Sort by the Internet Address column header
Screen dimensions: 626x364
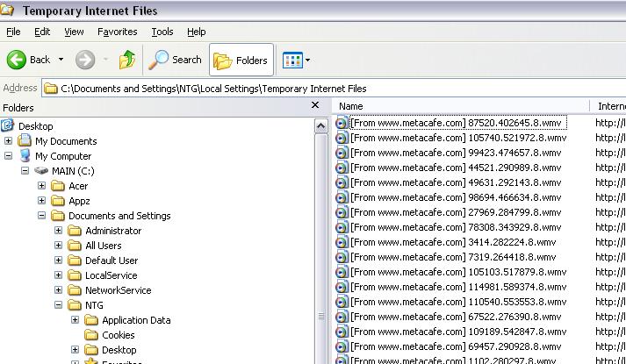608,106
